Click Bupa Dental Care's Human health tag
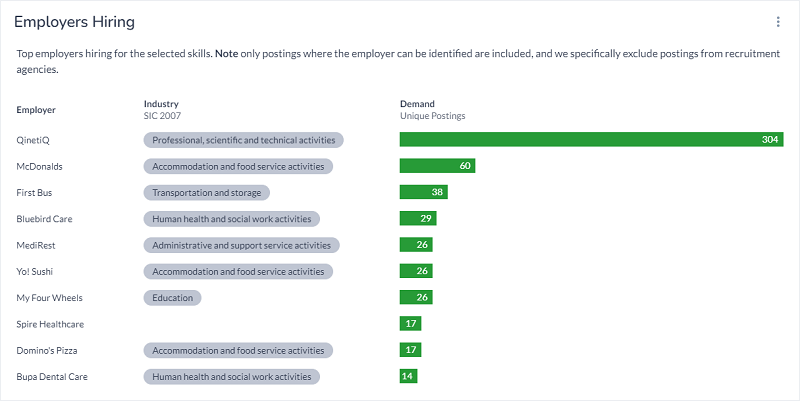Viewport: 800px width, 401px height. [231, 377]
